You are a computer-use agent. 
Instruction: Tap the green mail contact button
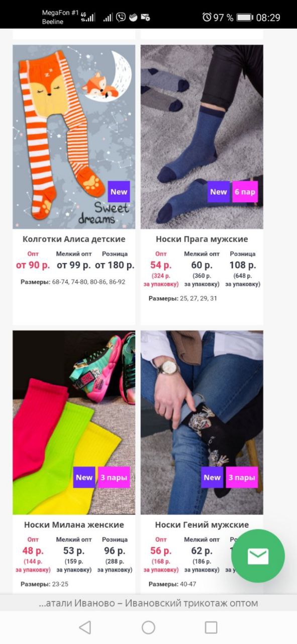[258, 555]
